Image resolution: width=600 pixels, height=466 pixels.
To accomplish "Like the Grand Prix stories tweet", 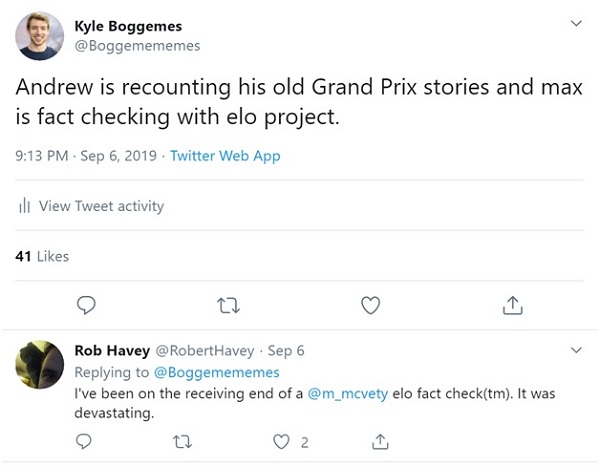I will [371, 304].
